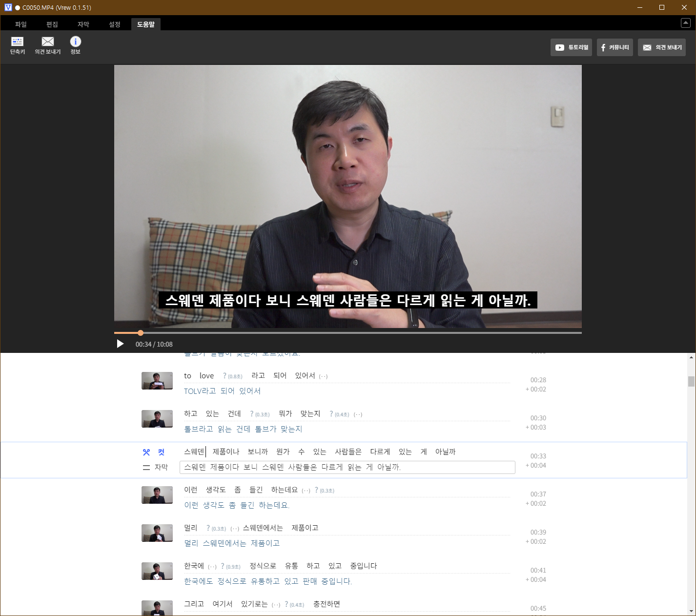The height and width of the screenshot is (616, 696).
Task: Open the 자막 menu tab
Action: (83, 24)
